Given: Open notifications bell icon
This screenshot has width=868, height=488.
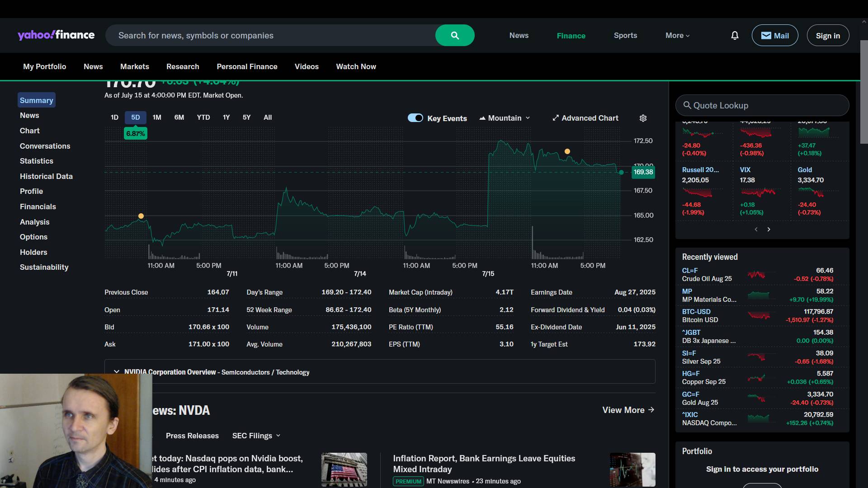Looking at the screenshot, I should tap(735, 35).
